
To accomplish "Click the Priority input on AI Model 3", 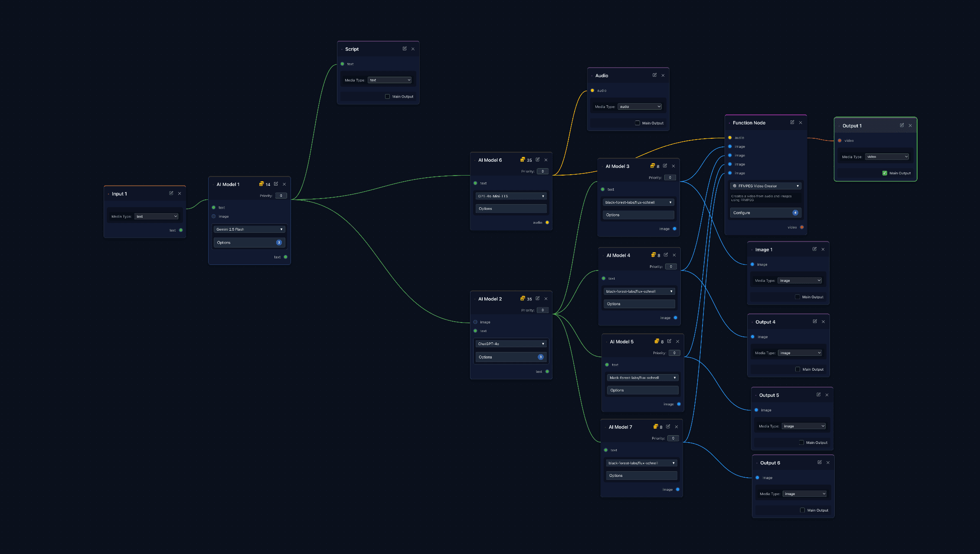I will point(670,177).
